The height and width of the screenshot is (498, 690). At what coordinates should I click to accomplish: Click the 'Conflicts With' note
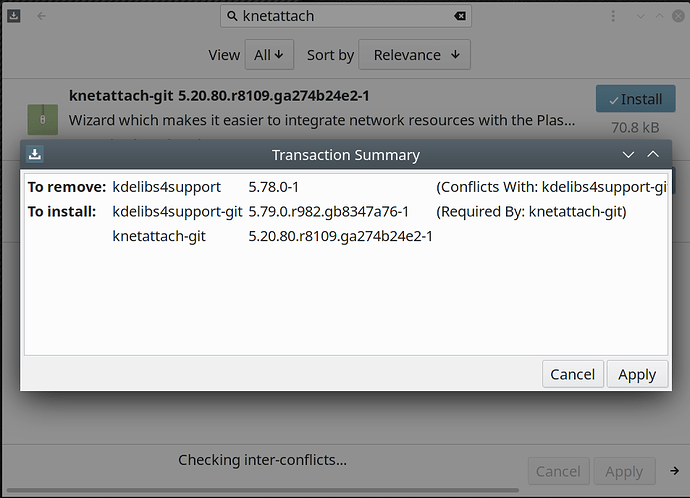(551, 187)
